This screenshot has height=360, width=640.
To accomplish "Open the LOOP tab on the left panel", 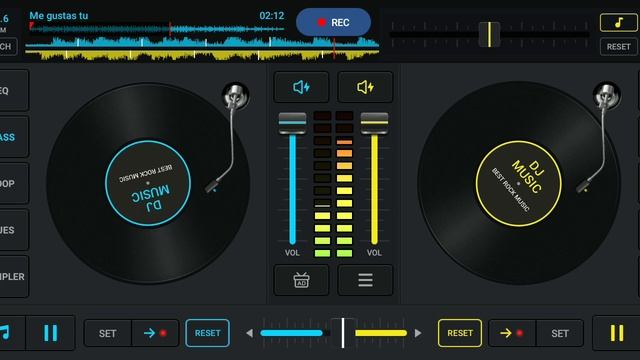I will coord(13,183).
